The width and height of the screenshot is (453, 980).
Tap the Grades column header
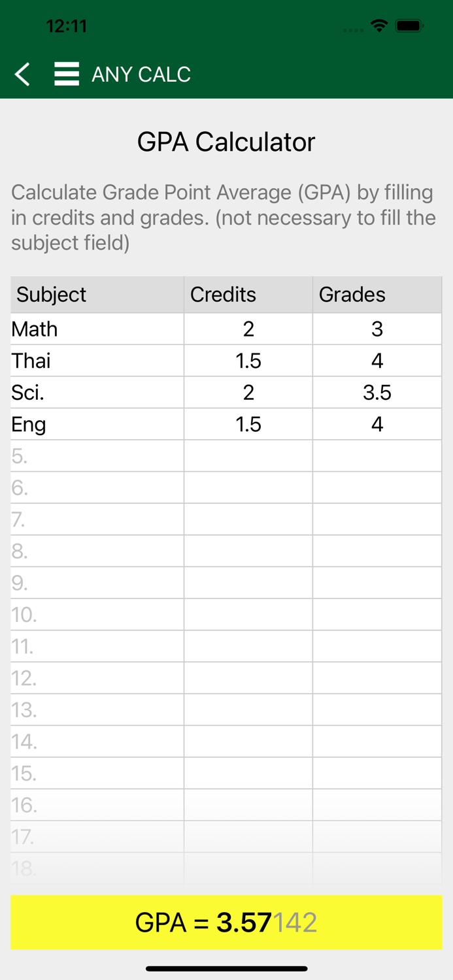point(351,295)
